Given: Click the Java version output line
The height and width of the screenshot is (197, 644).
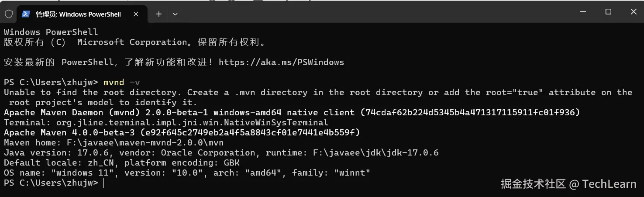Looking at the screenshot, I should point(221,153).
